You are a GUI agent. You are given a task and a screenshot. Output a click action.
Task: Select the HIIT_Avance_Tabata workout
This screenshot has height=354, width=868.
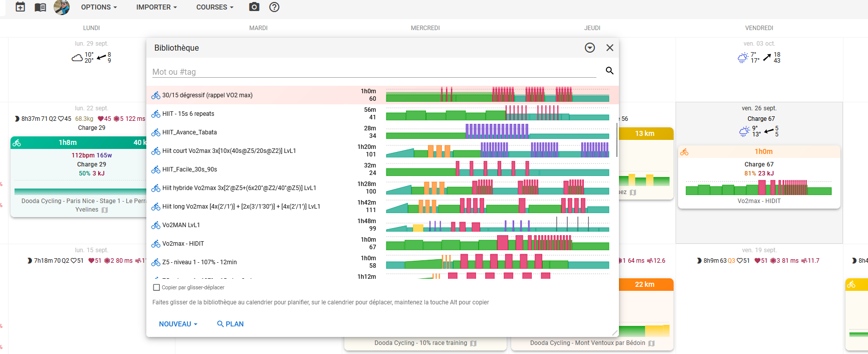(189, 132)
